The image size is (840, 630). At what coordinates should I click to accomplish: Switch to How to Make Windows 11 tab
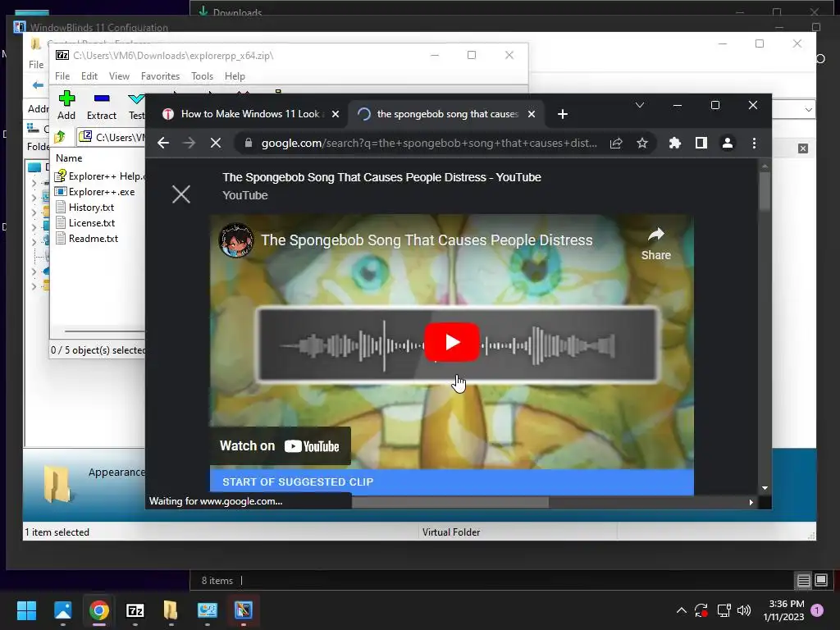point(250,114)
